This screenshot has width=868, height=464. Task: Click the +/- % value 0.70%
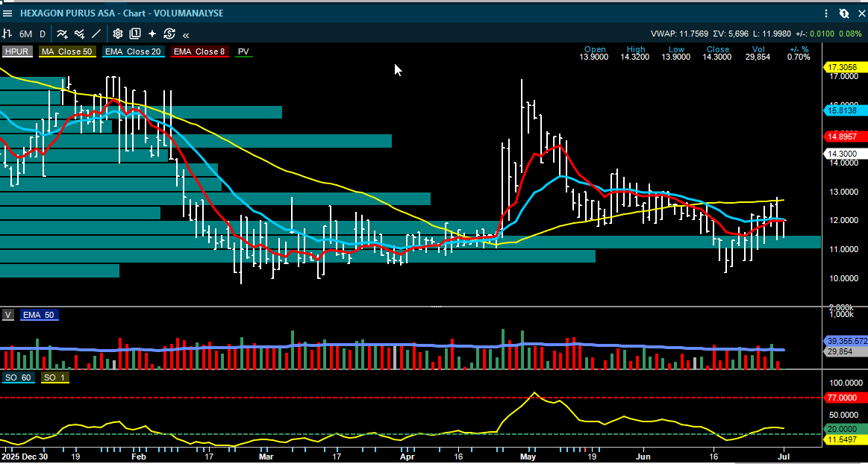coord(799,57)
